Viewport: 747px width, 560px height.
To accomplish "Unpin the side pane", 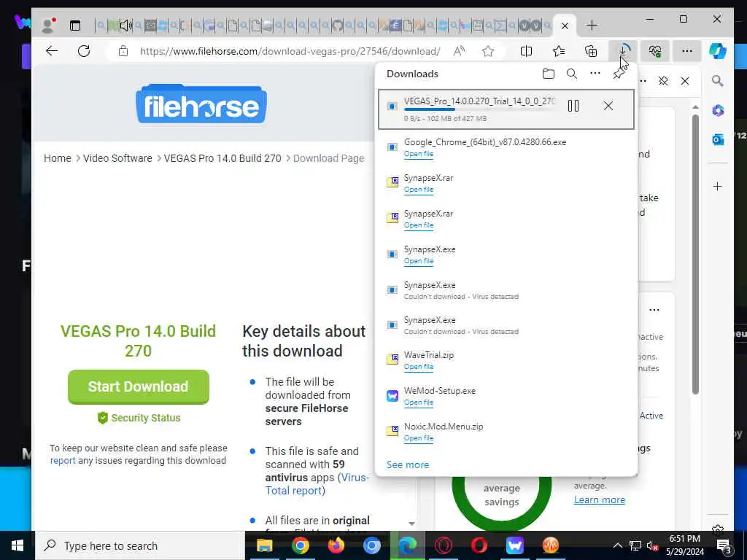I will (x=663, y=81).
